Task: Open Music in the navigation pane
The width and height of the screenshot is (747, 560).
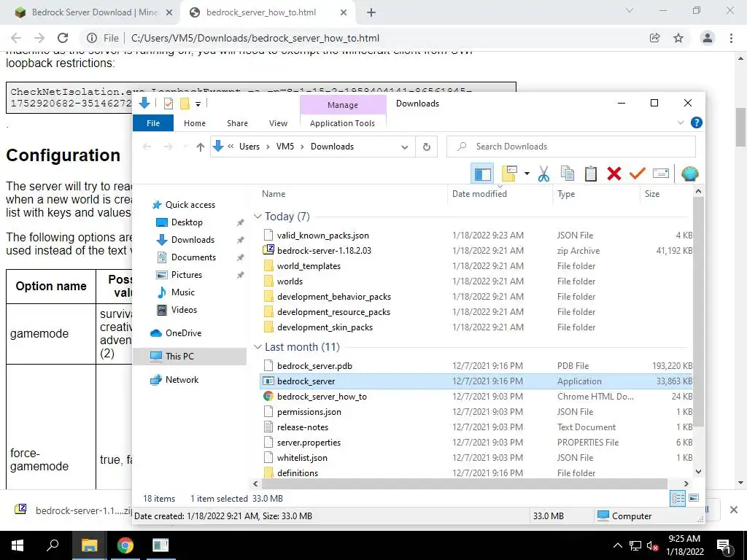Action: point(183,292)
